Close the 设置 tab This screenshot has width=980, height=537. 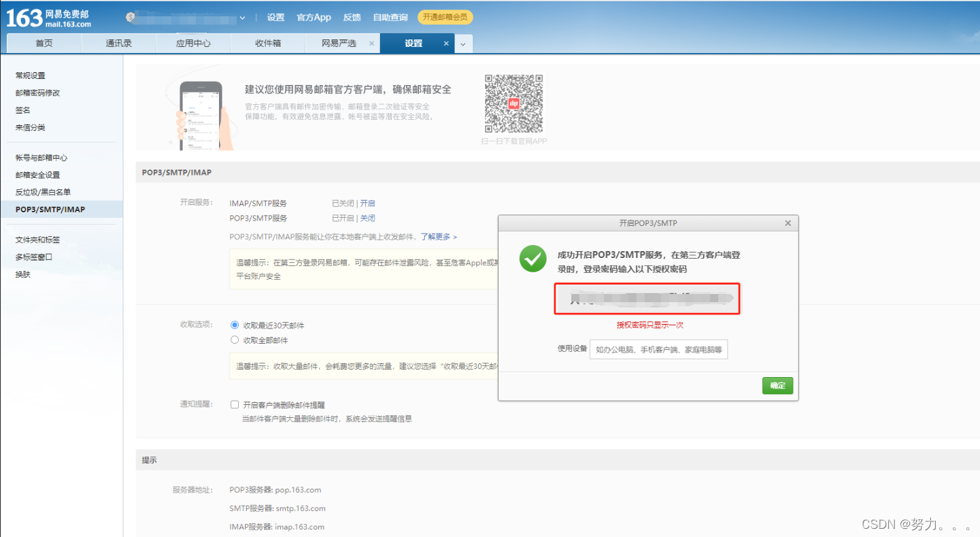click(446, 43)
